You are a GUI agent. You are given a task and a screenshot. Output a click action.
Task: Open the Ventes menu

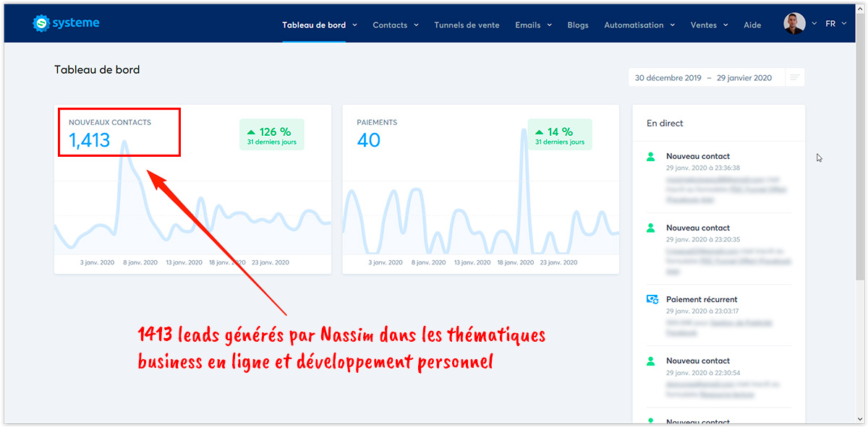click(x=709, y=25)
